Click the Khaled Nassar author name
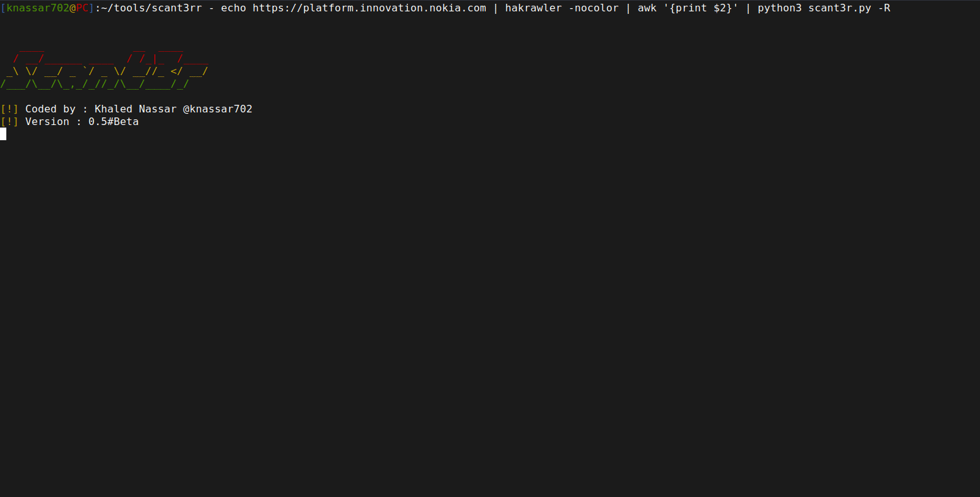Image resolution: width=980 pixels, height=497 pixels. pyautogui.click(x=135, y=109)
